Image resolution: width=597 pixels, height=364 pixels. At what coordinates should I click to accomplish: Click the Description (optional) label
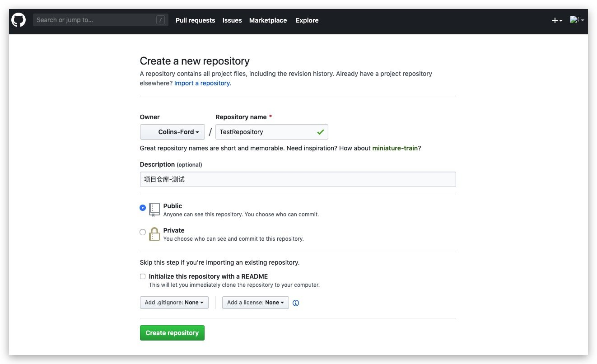[171, 164]
